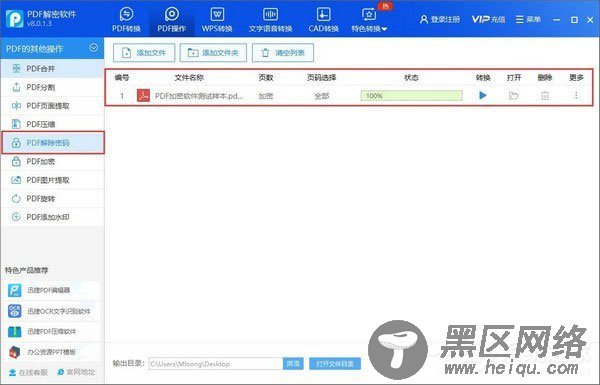The width and height of the screenshot is (600, 385).
Task: Choose PDF页面提取 in the sidebar
Action: [52, 106]
